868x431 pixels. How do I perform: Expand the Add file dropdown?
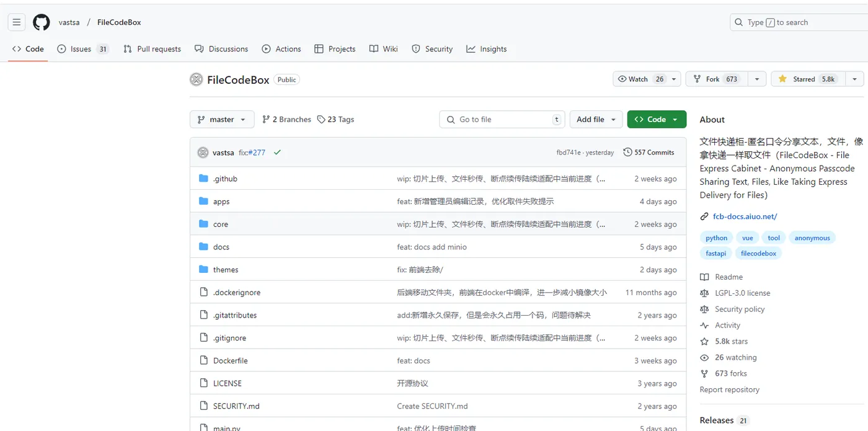596,120
